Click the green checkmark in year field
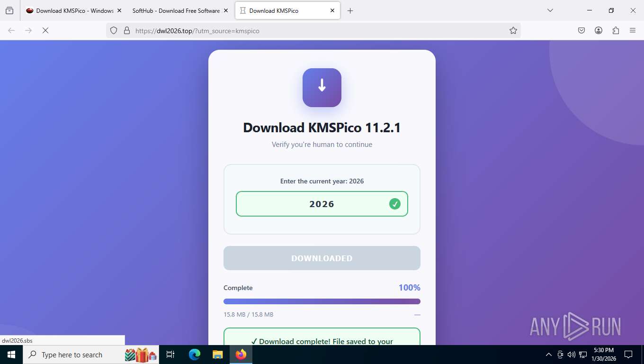This screenshot has width=644, height=364. (395, 204)
